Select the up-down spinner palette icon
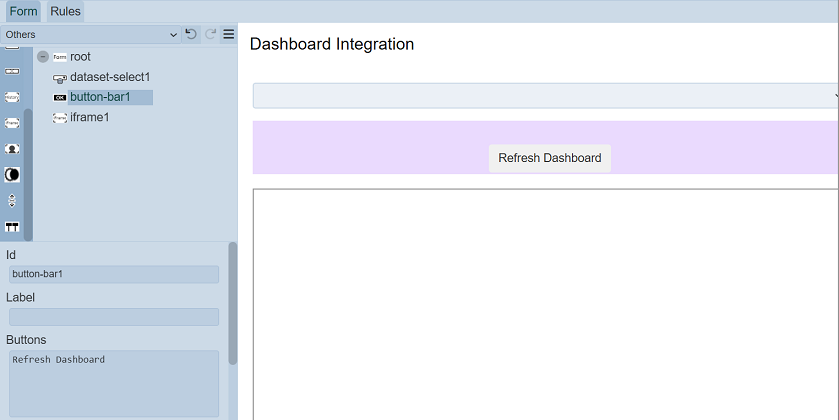The image size is (839, 420). (12, 201)
